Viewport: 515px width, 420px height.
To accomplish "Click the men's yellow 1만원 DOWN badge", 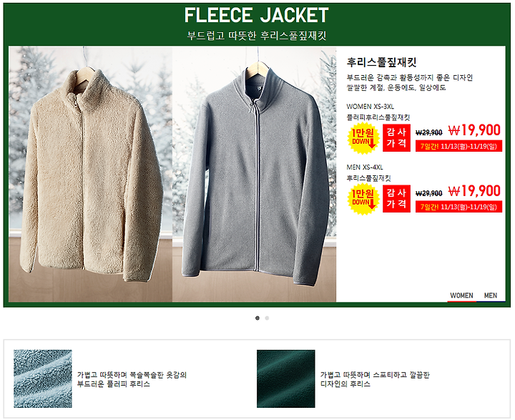I will click(363, 199).
